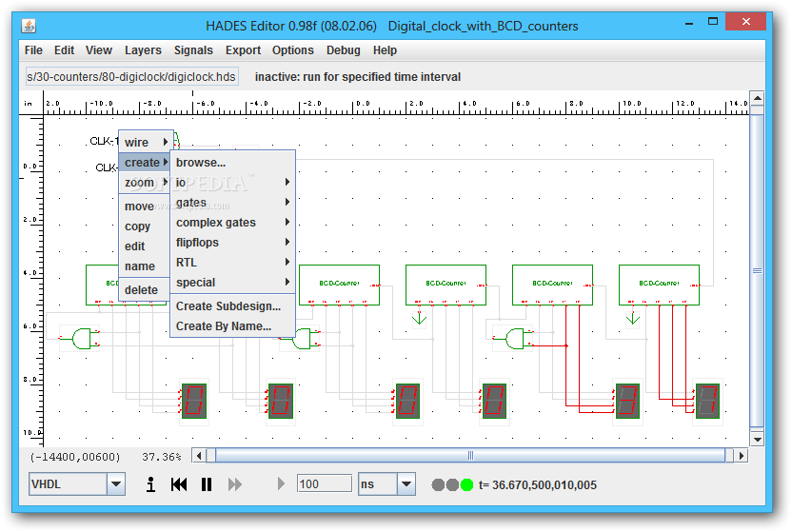Select Create By Name... option
The height and width of the screenshot is (532, 792).
232,326
